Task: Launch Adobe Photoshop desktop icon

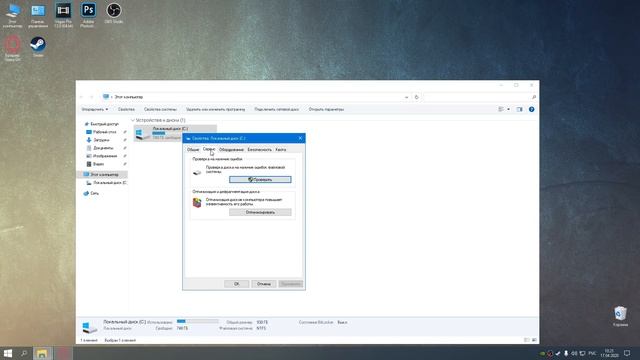Action: point(88,16)
